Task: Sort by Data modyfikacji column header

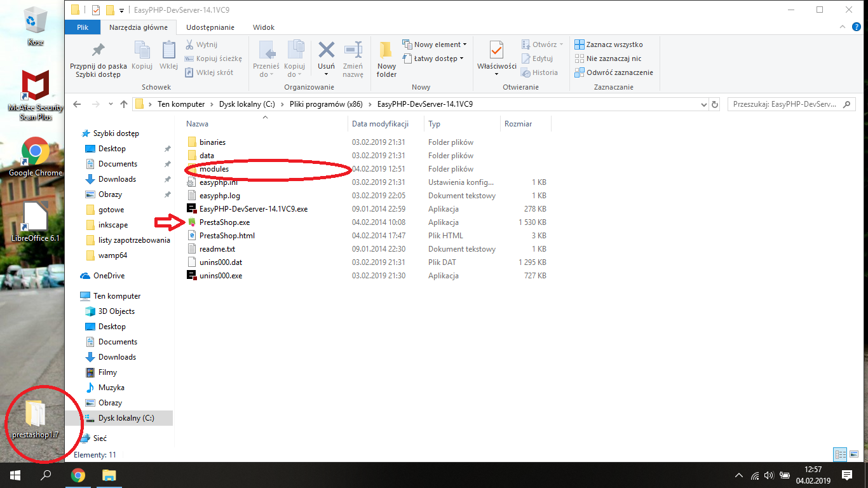Action: coord(386,124)
